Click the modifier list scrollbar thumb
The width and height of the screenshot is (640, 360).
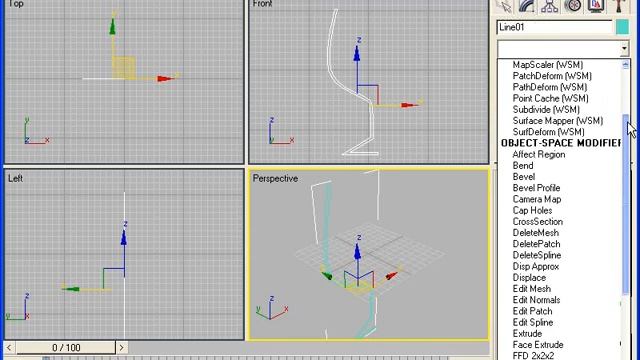pos(625,204)
